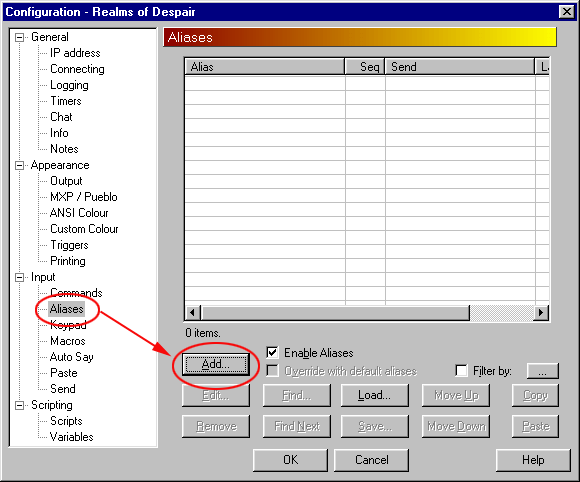Open Auto Say settings
Viewport: 580px width, 482px height.
(72, 357)
